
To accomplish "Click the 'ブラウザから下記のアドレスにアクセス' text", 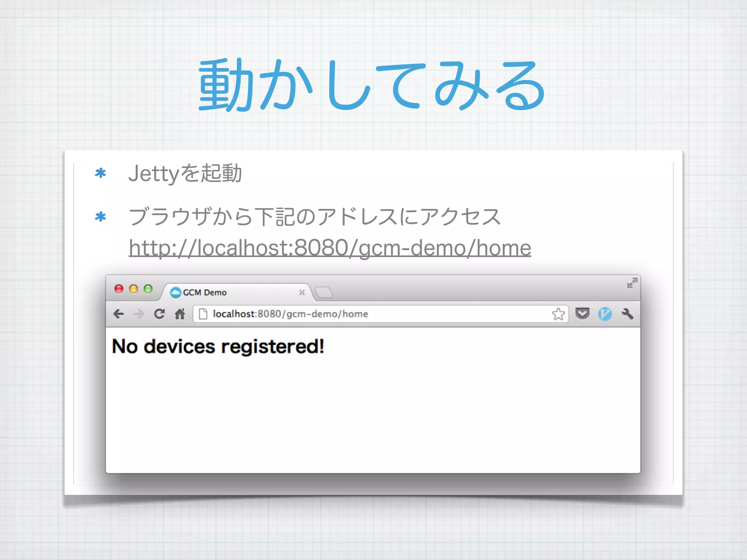I will [315, 216].
